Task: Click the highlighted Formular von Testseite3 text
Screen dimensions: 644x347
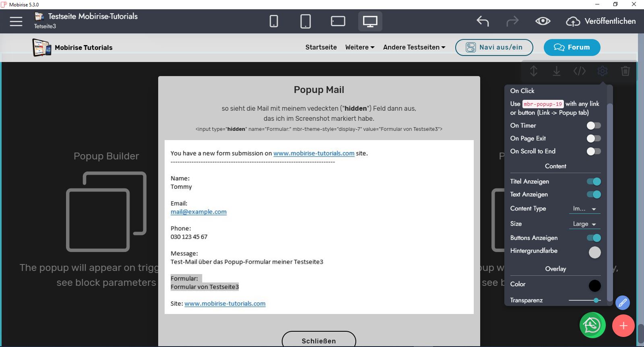Action: click(x=204, y=287)
